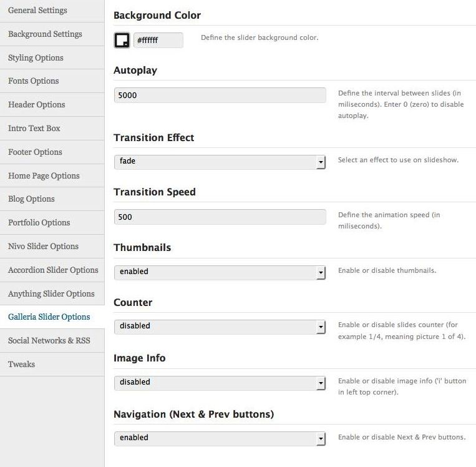The height and width of the screenshot is (467, 476).
Task: Open Nivo Slider Options tab
Action: [x=43, y=247]
